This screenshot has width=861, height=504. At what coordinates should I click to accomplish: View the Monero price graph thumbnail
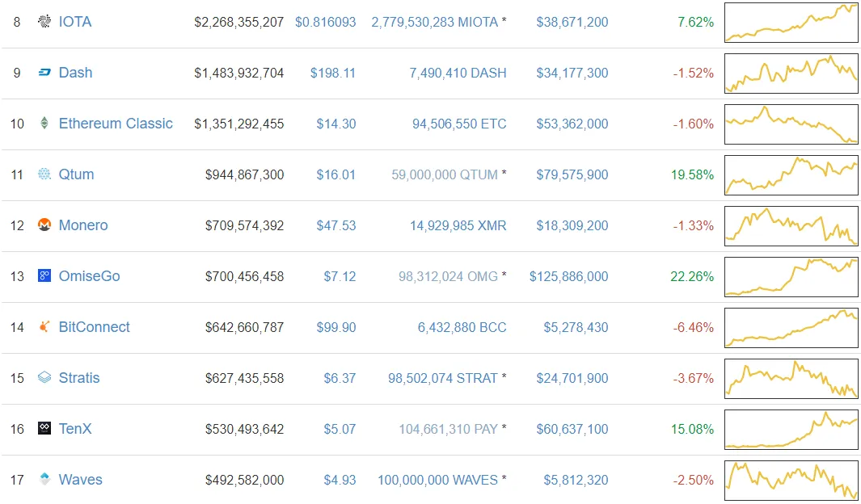[x=791, y=226]
